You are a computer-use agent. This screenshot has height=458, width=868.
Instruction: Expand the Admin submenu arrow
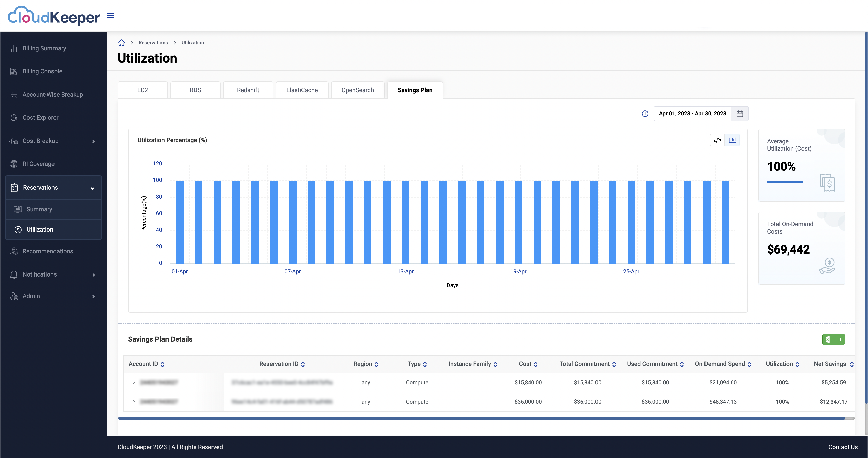[94, 296]
